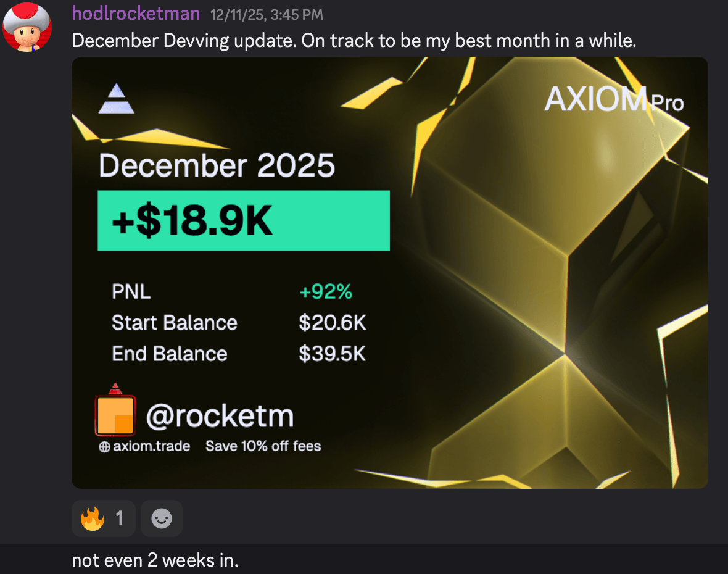Click the Axiom triangle logo in the image
This screenshot has width=728, height=574.
coord(117,100)
